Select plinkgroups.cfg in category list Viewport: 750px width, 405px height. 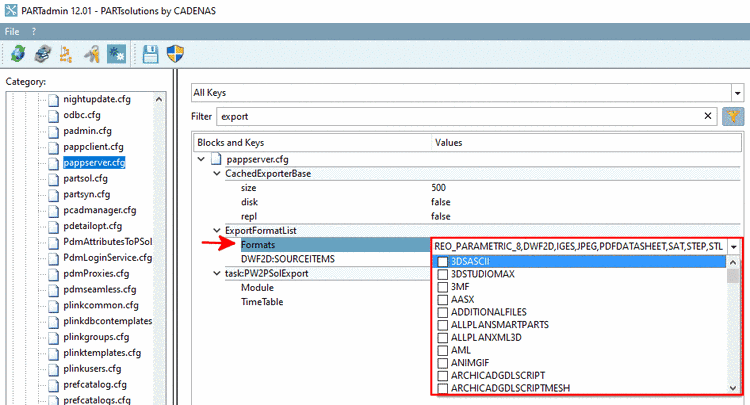pyautogui.click(x=96, y=337)
